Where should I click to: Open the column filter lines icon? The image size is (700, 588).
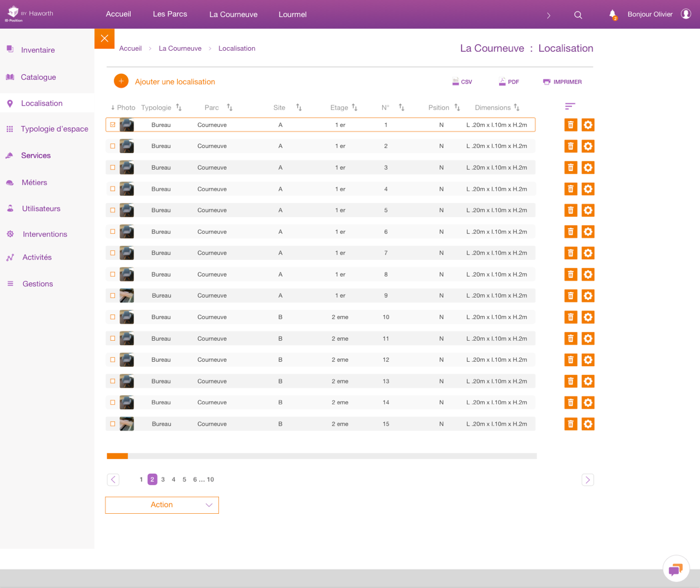point(570,107)
